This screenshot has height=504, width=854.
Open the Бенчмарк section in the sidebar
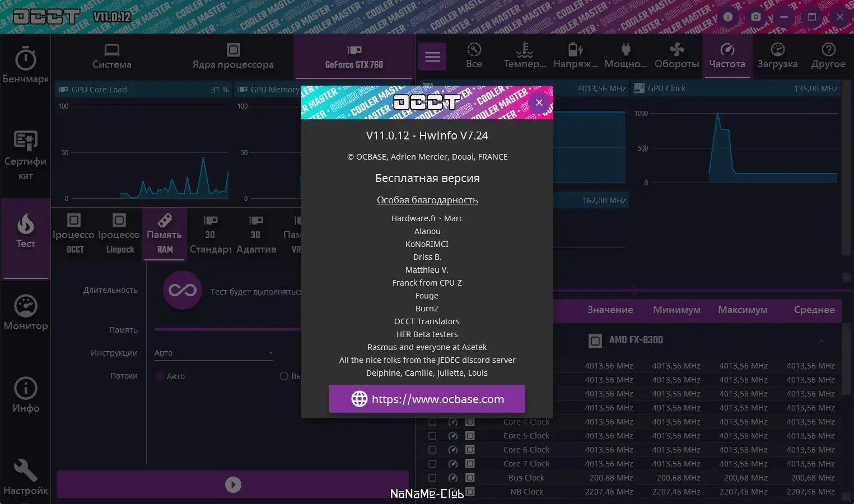pyautogui.click(x=25, y=66)
